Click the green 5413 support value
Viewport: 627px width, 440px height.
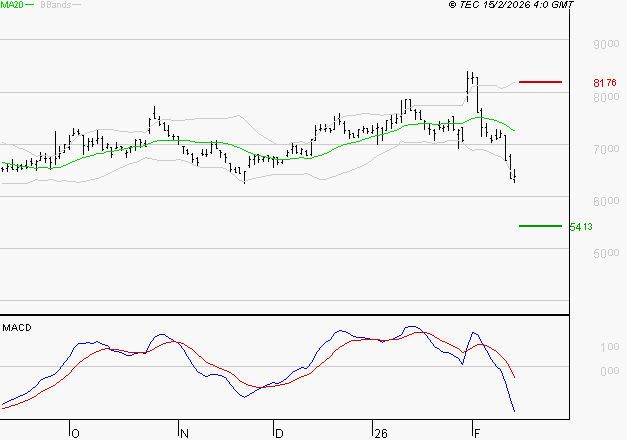tap(581, 227)
